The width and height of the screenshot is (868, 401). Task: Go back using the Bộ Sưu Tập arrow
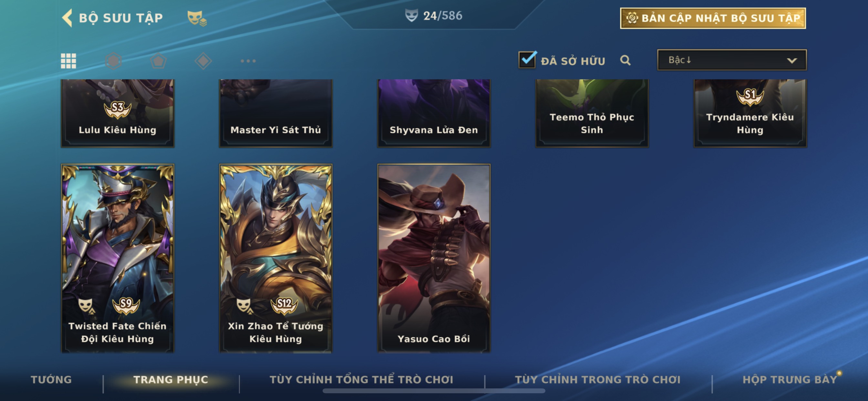click(x=67, y=17)
